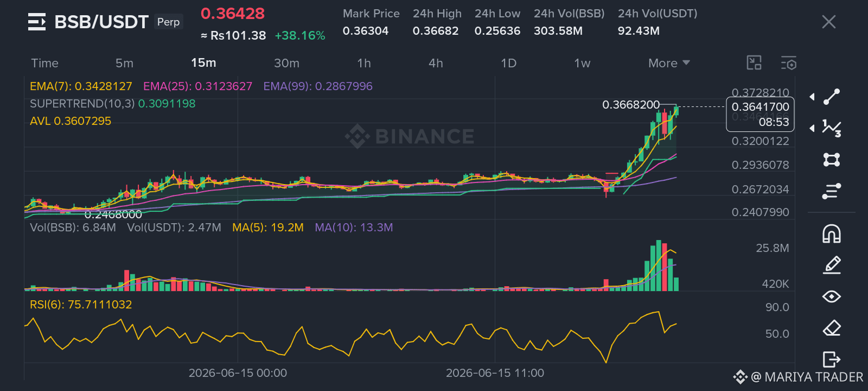Click the +38.16% change value
868x391 pixels.
(300, 36)
